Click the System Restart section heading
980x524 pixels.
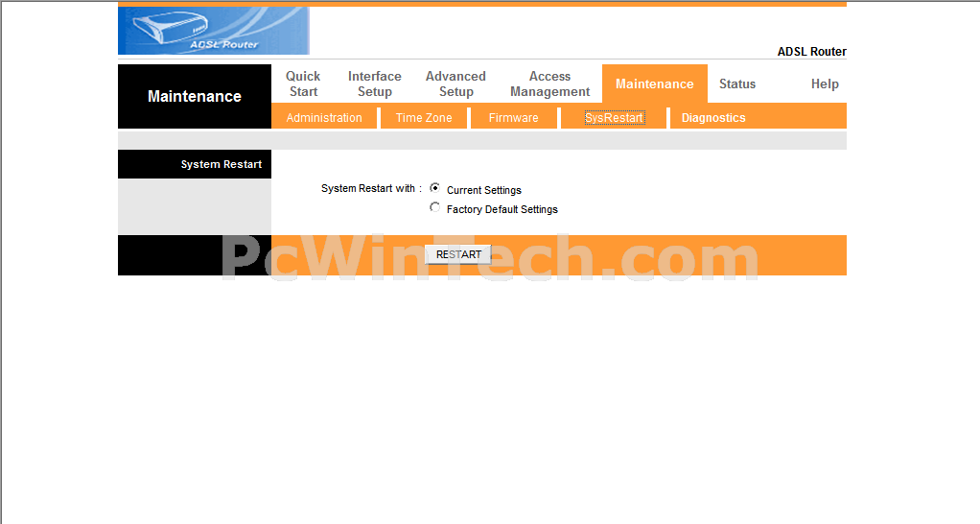coord(222,164)
